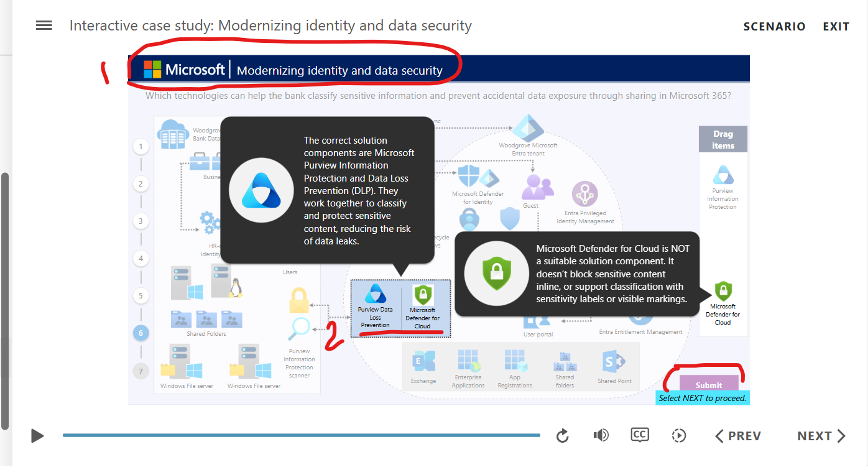This screenshot has width=868, height=467.
Task: Go to previous slide with PREV
Action: tap(738, 436)
